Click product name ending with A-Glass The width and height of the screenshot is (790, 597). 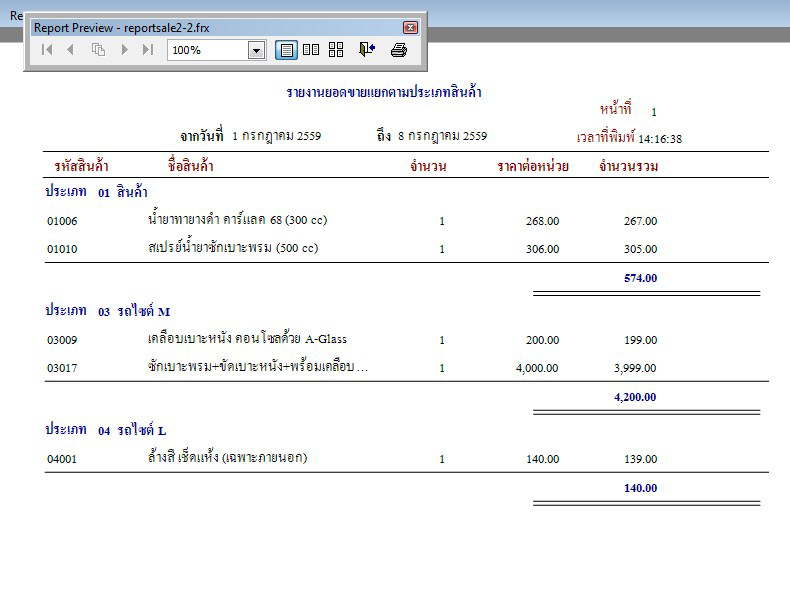tap(247, 338)
